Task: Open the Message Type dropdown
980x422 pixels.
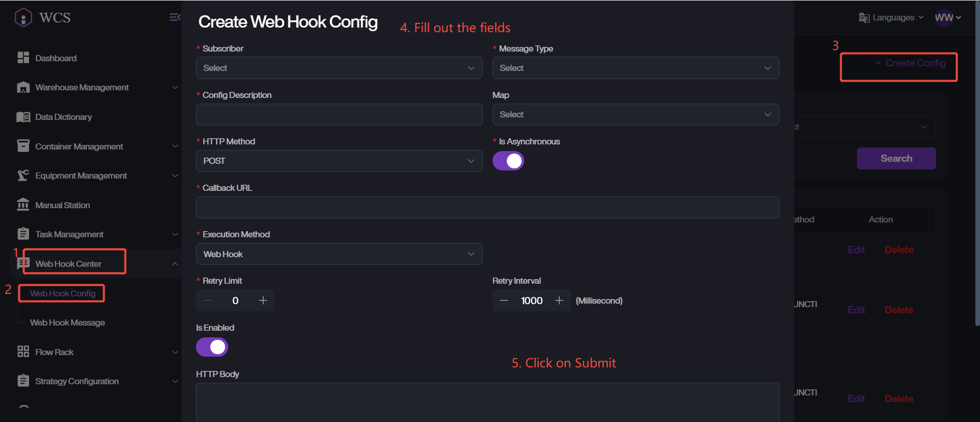Action: point(635,68)
